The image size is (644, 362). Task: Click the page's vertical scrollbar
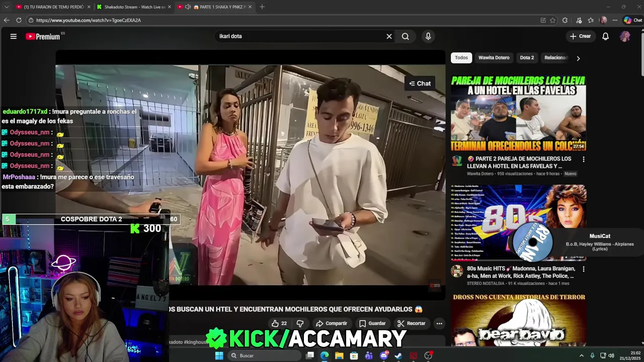pos(641,55)
